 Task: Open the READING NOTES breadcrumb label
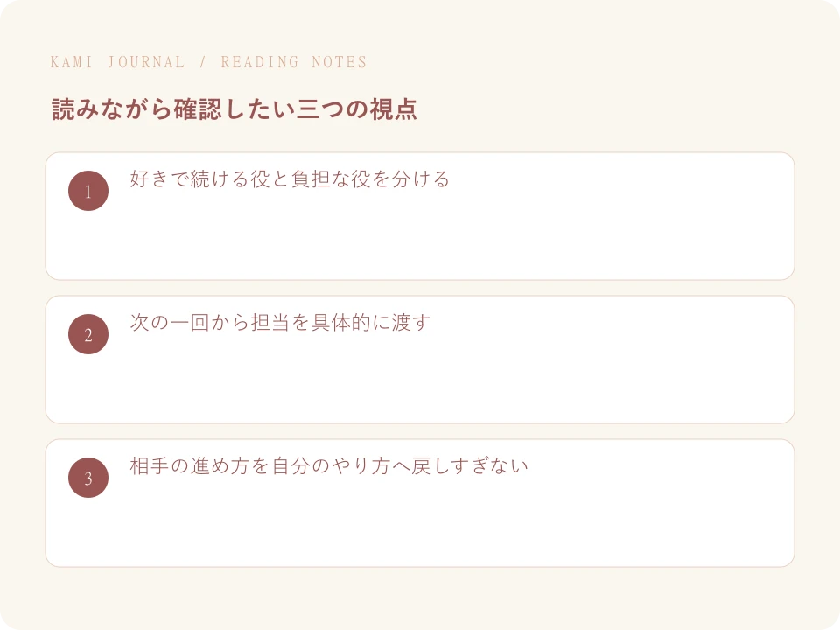(x=294, y=62)
